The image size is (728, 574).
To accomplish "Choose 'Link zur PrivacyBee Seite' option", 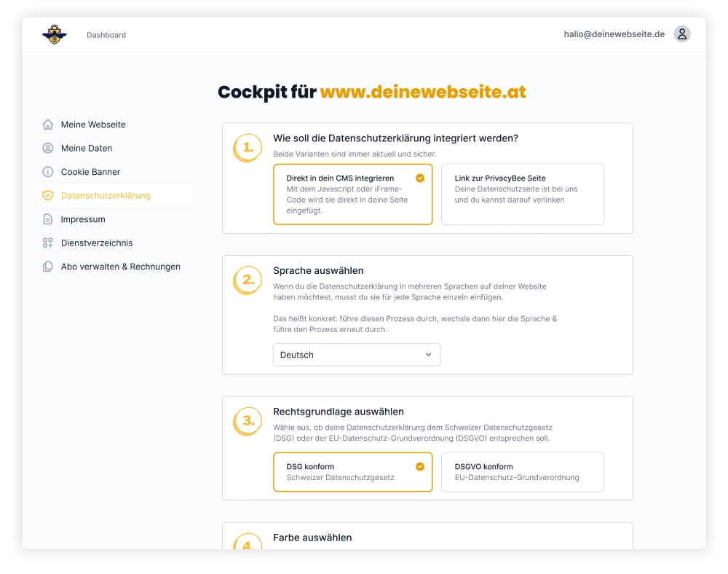I will [522, 194].
